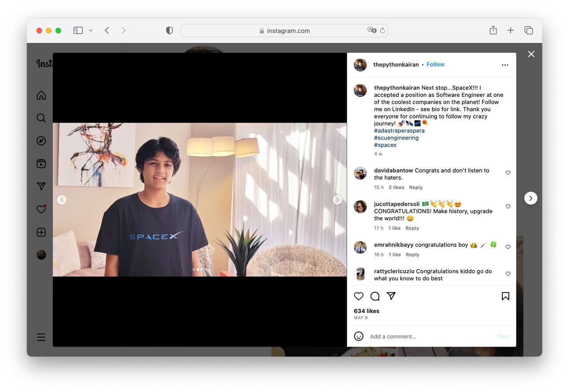
Task: Open the Reels icon
Action: coord(40,163)
